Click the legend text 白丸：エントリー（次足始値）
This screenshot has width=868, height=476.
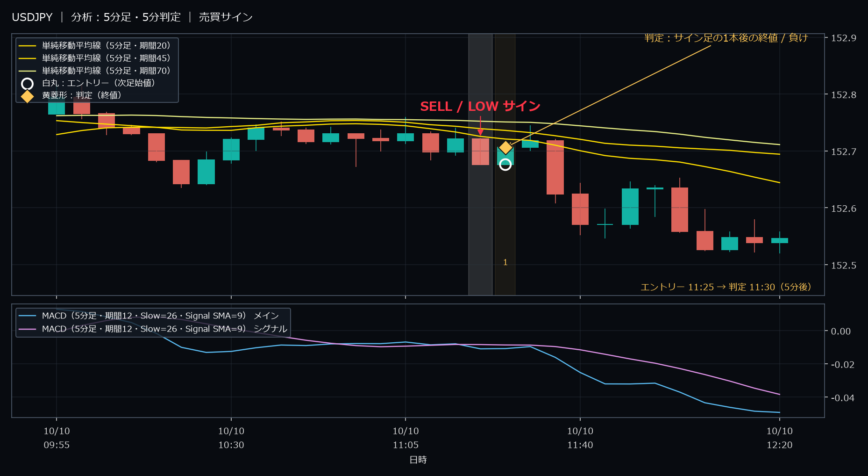(x=99, y=83)
